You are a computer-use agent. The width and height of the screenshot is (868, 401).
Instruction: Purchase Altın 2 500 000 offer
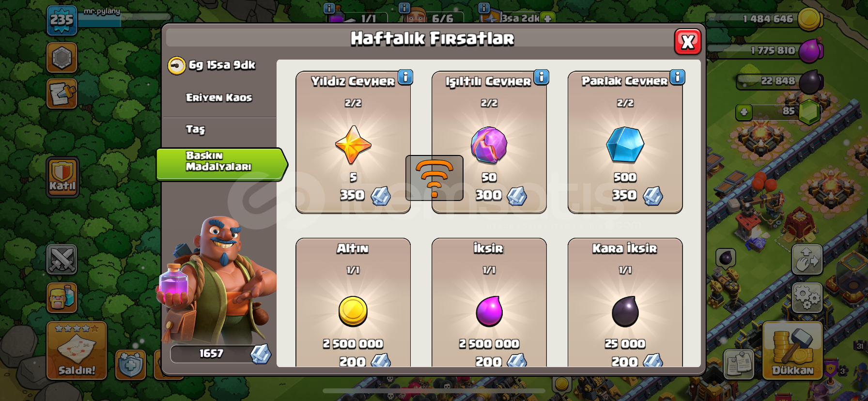coord(353,302)
